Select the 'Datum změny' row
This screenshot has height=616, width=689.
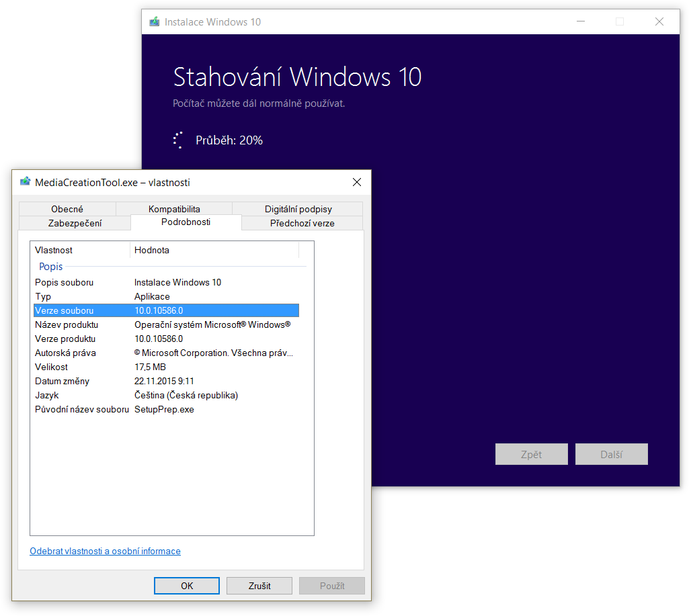point(166,381)
